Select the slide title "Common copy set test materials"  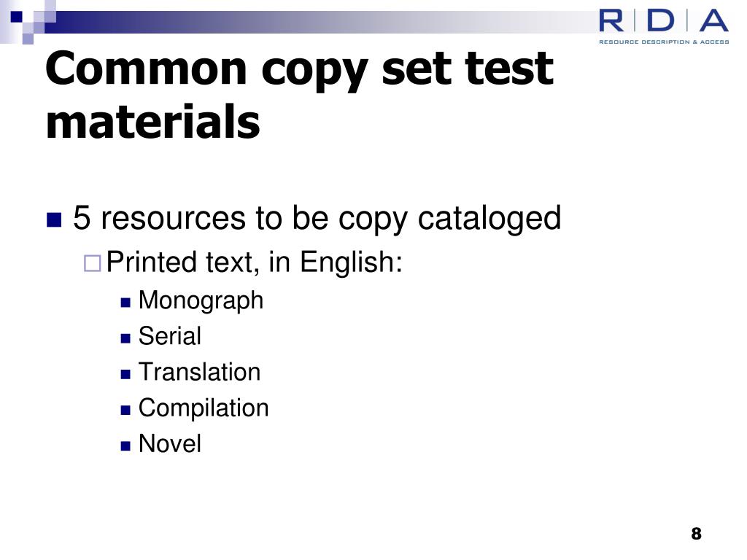pos(299,95)
